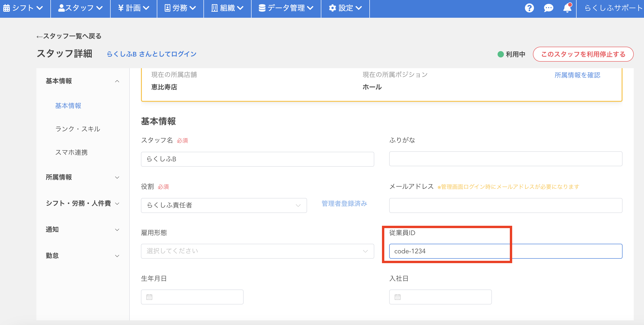Open the 雇用形態 dropdown

click(x=257, y=251)
